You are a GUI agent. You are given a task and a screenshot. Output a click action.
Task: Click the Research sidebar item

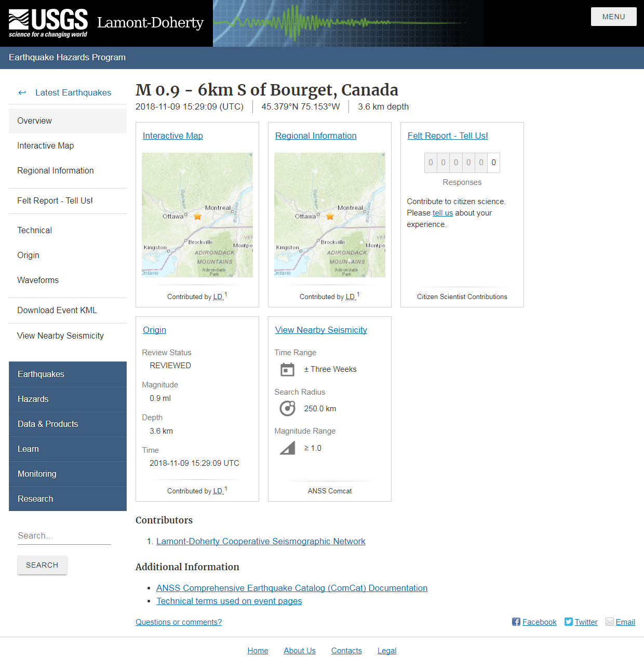[x=35, y=499]
